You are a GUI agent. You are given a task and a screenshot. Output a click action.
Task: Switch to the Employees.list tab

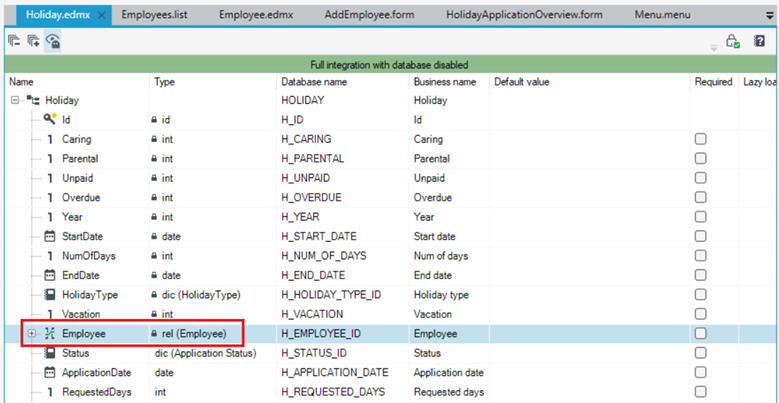pos(155,15)
